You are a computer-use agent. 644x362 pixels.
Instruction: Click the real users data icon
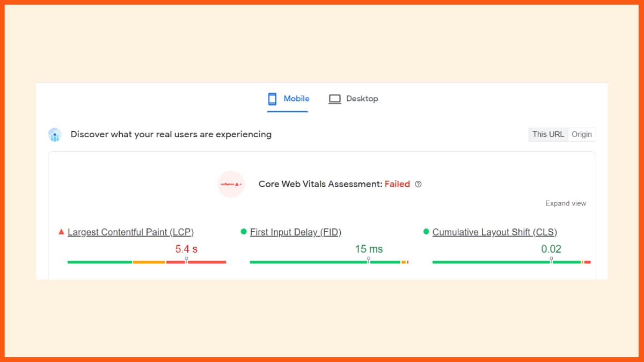pyautogui.click(x=55, y=135)
